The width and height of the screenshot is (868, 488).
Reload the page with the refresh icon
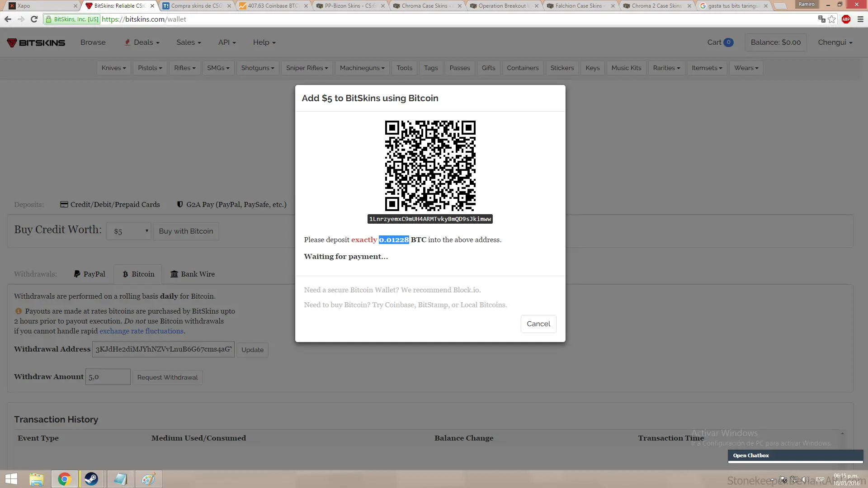tap(34, 19)
